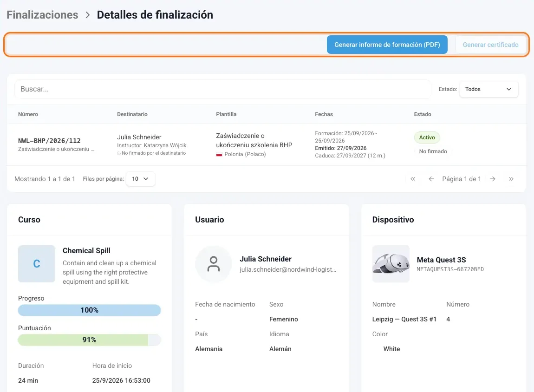Open certificate NWL-BHP/2026/112
Image resolution: width=534 pixels, height=392 pixels.
point(49,141)
